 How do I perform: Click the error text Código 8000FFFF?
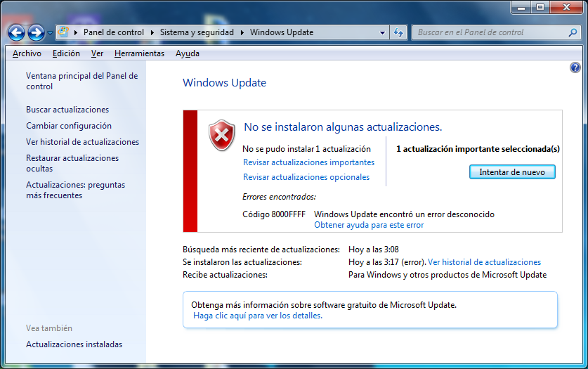pos(274,214)
